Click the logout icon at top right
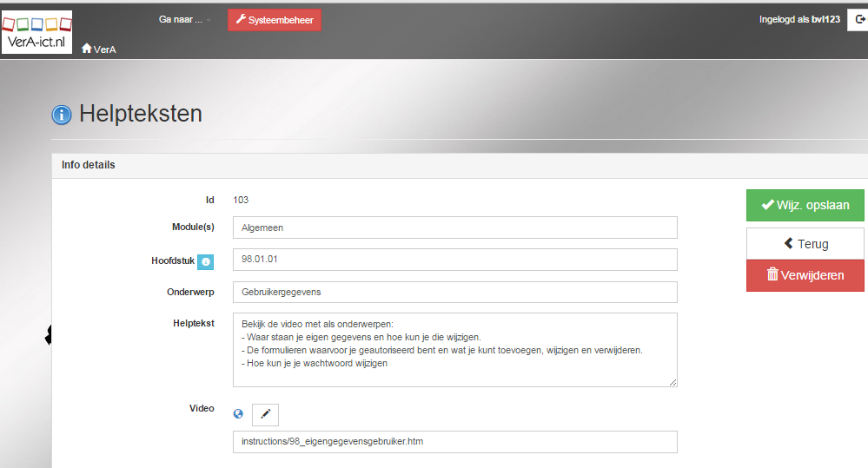 click(x=858, y=20)
